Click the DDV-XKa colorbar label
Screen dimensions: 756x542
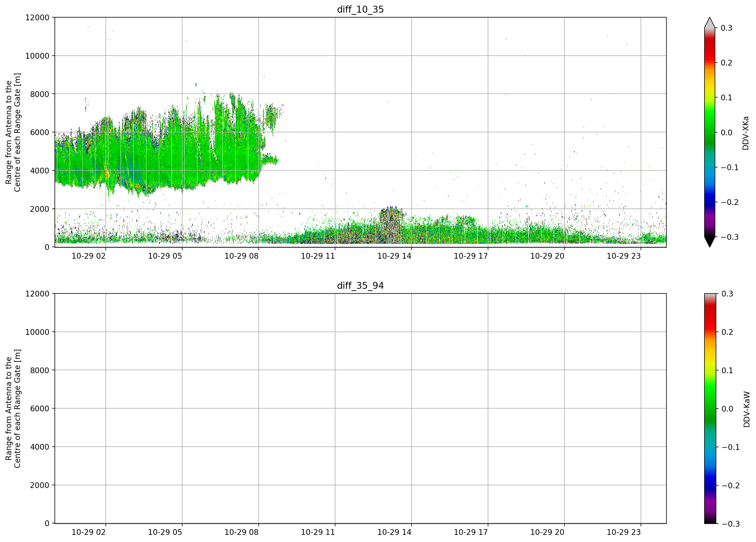[x=746, y=133]
